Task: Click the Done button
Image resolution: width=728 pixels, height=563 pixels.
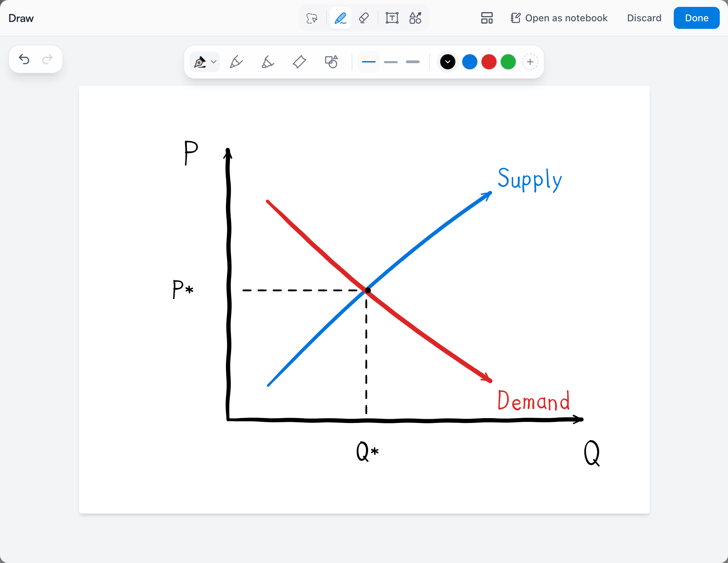Action: [697, 18]
